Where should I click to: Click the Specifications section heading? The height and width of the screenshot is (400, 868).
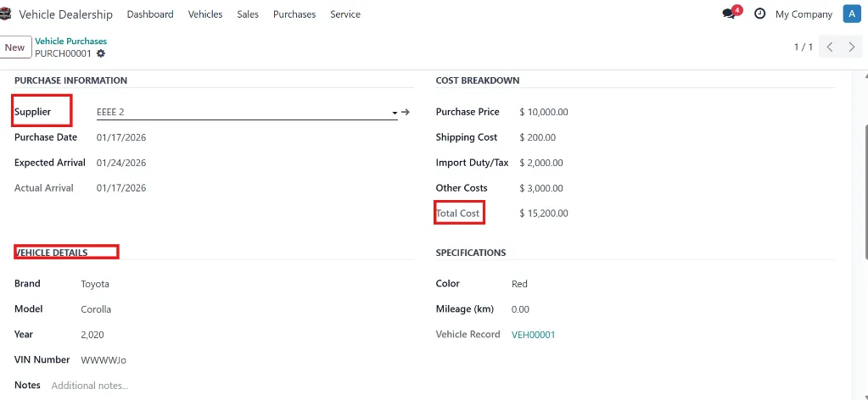tap(471, 253)
